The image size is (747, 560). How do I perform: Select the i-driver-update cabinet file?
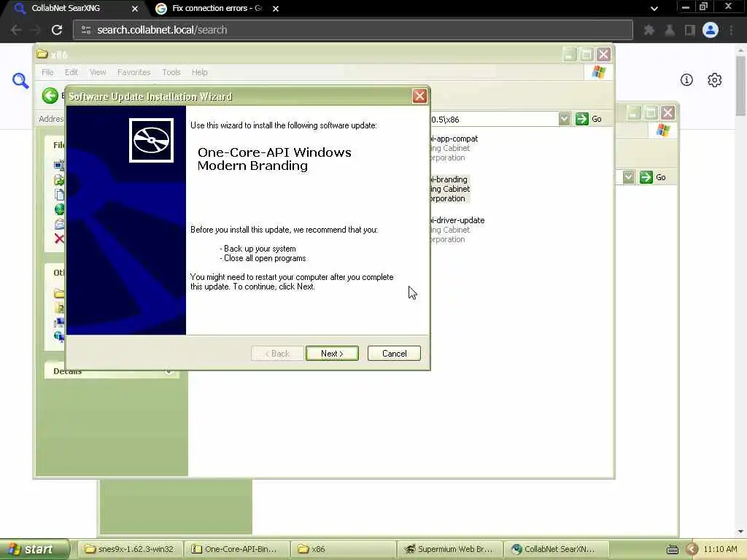(x=457, y=230)
